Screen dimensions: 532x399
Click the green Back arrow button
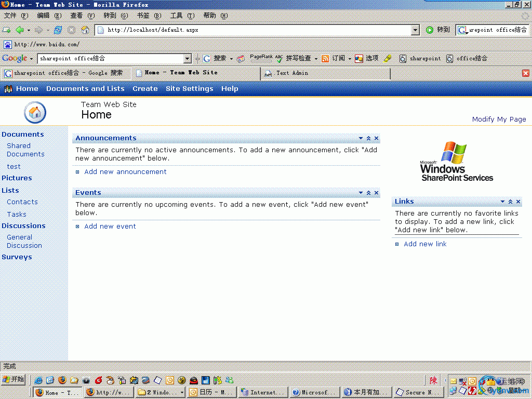[x=20, y=30]
